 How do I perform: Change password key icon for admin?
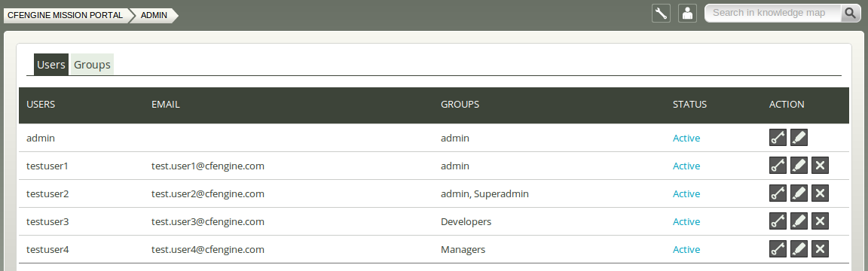pos(778,138)
